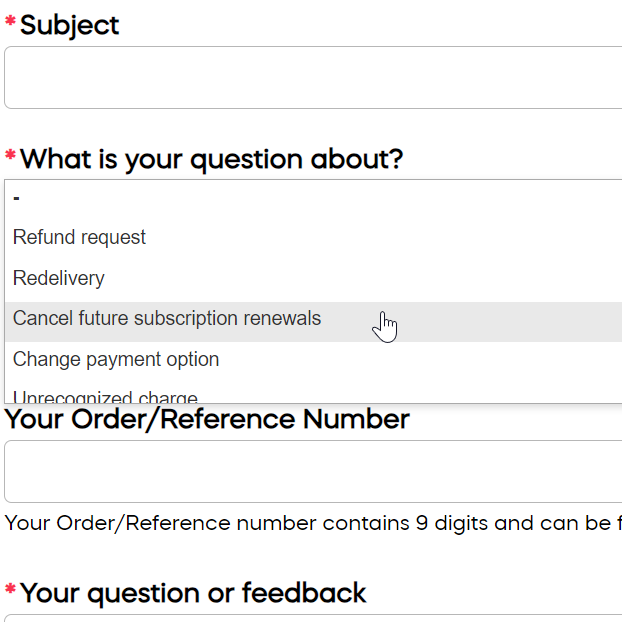Click into the Order/Reference Number input box
This screenshot has height=622, width=622.
(313, 471)
